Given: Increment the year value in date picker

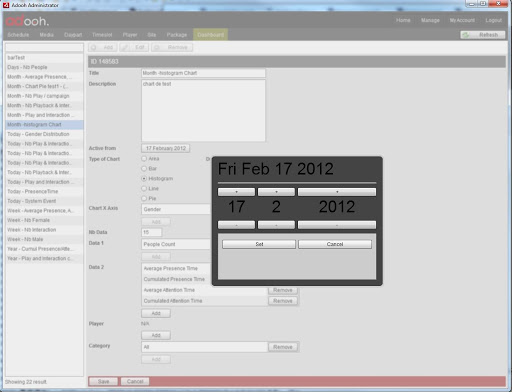Looking at the screenshot, I should tap(337, 192).
